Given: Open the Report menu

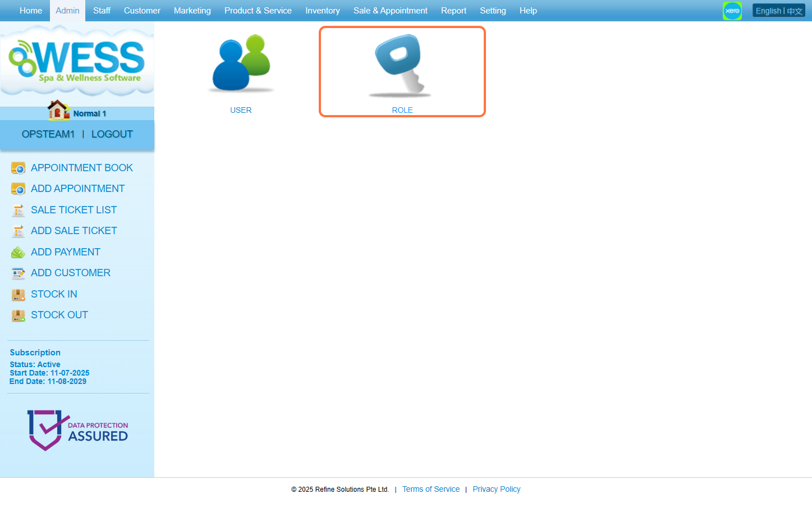Looking at the screenshot, I should (x=453, y=11).
